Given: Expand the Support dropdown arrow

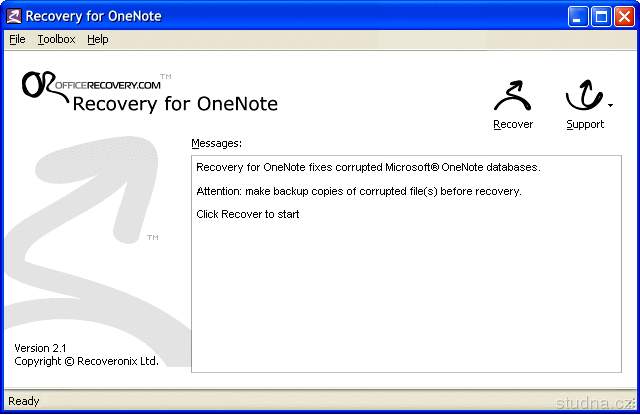Looking at the screenshot, I should tap(610, 105).
